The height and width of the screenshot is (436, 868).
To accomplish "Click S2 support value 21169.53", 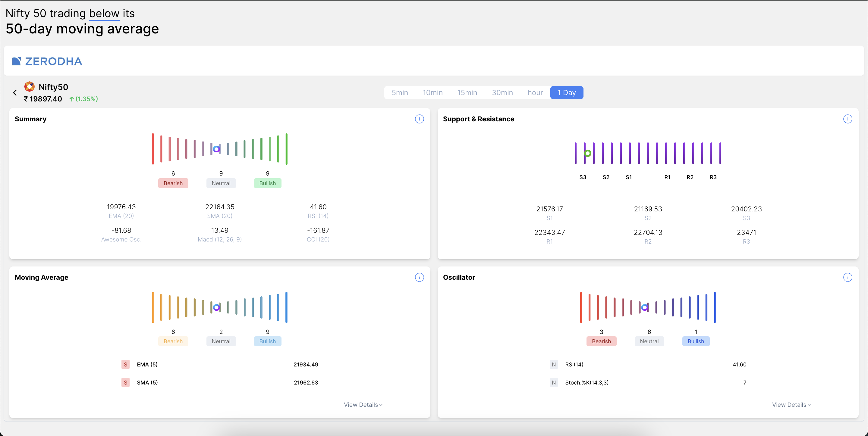I will 648,209.
